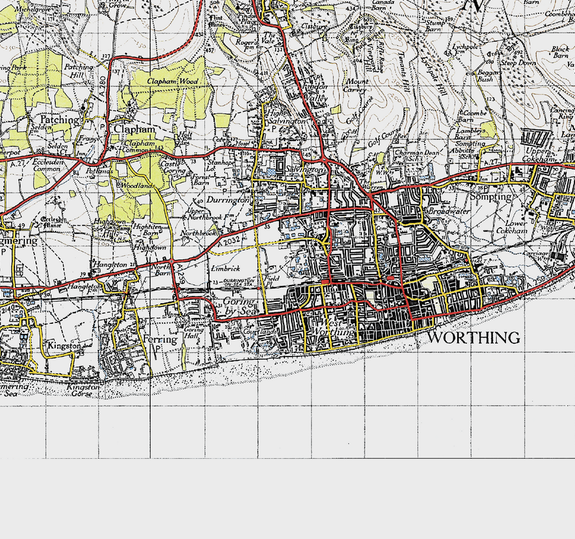575x539 pixels.
Task: Click the WORTHING town label
Action: point(474,337)
